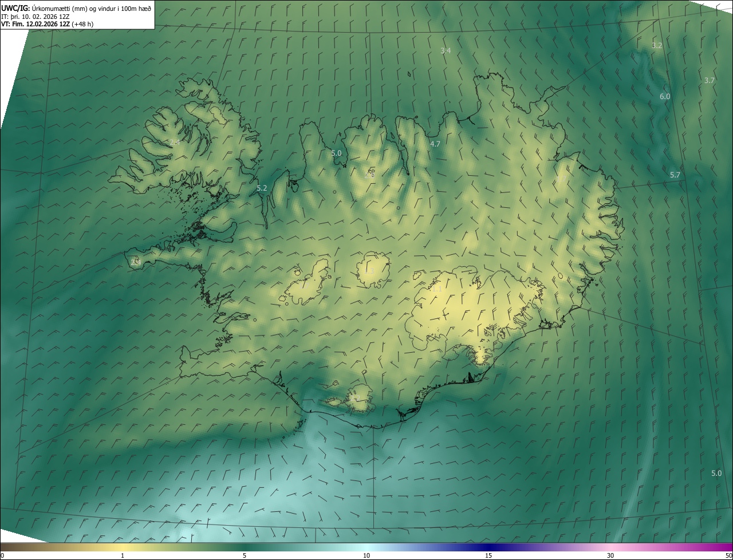Click the 1 tick on the color scale

[x=123, y=555]
